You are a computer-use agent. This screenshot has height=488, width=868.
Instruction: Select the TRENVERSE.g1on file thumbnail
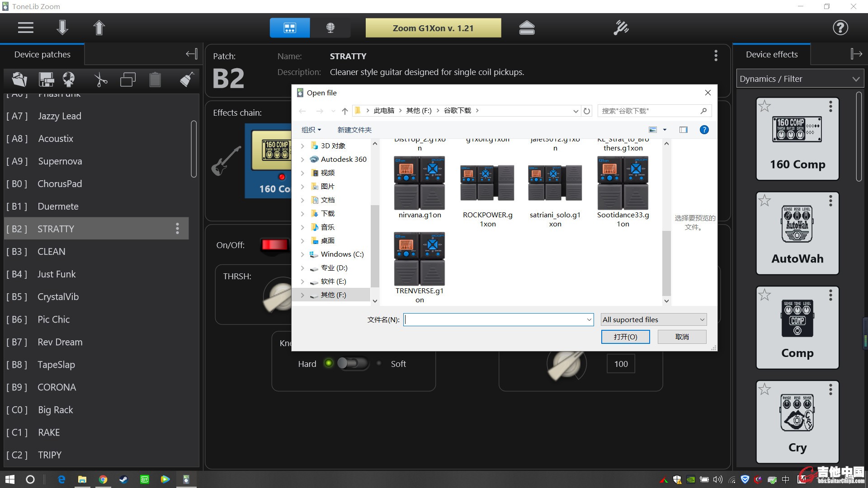pos(420,259)
